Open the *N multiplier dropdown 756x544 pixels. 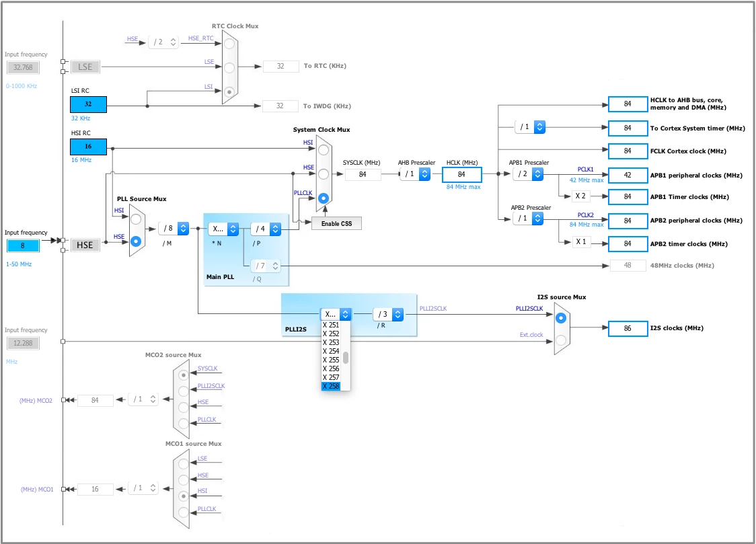[x=224, y=229]
